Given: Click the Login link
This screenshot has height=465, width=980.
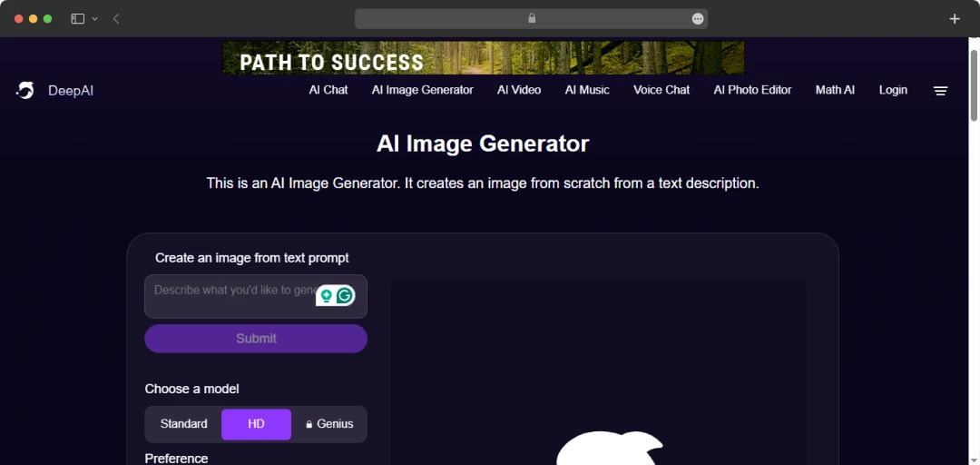Looking at the screenshot, I should tap(893, 90).
